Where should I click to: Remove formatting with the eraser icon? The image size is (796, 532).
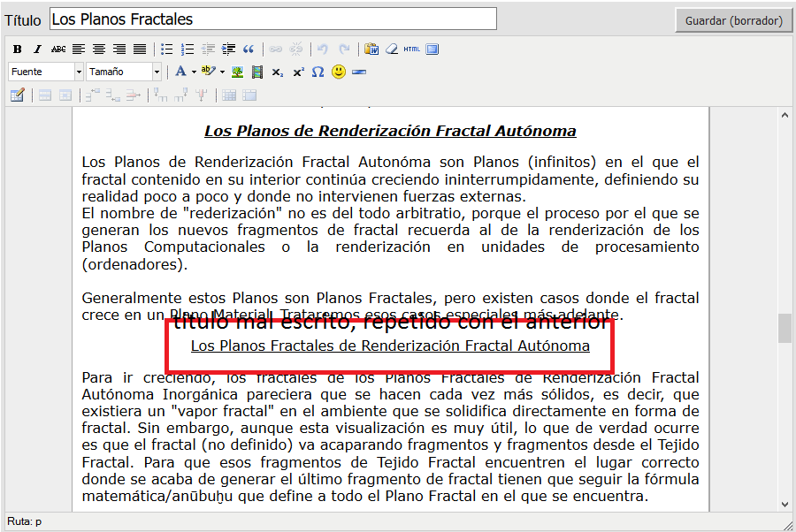[x=392, y=49]
